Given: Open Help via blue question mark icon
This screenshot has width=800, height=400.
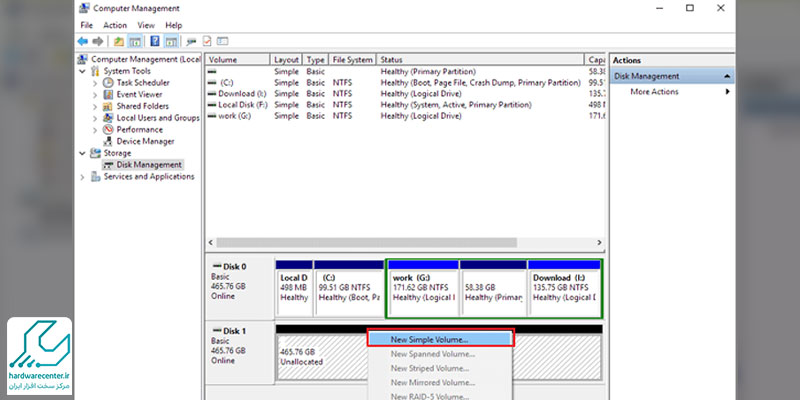Looking at the screenshot, I should (x=155, y=41).
